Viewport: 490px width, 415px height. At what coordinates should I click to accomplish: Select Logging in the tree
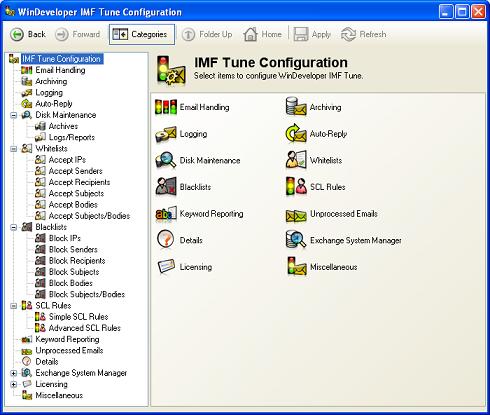coord(49,93)
